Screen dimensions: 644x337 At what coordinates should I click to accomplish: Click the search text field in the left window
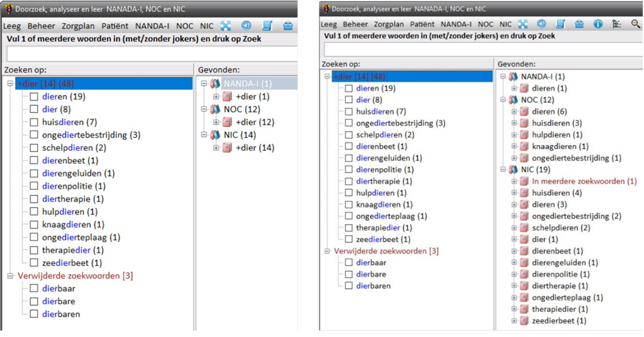click(151, 53)
